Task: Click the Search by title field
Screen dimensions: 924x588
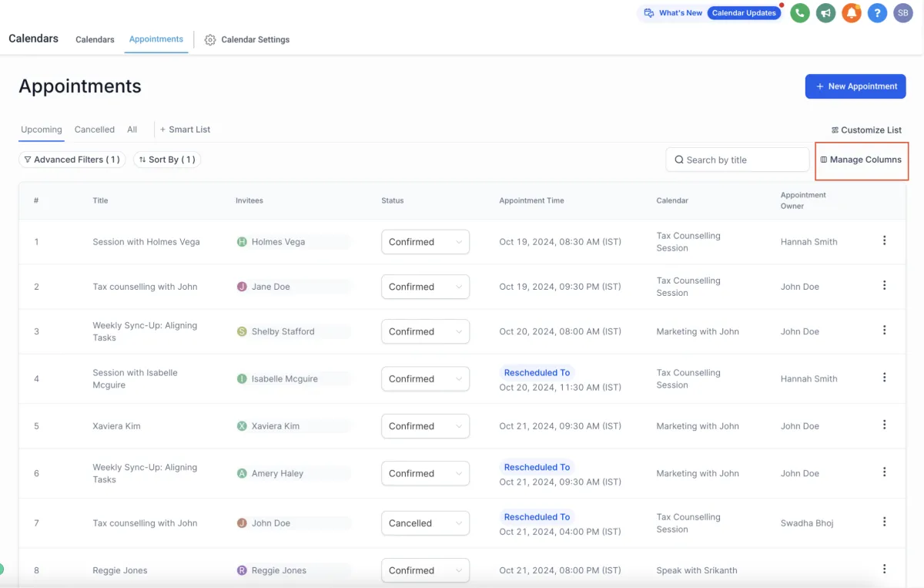Action: [x=737, y=160]
